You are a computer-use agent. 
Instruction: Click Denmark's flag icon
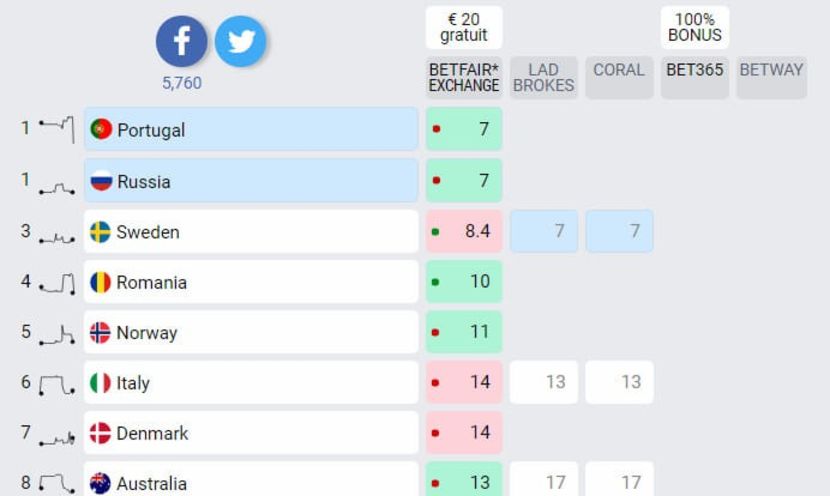(100, 433)
